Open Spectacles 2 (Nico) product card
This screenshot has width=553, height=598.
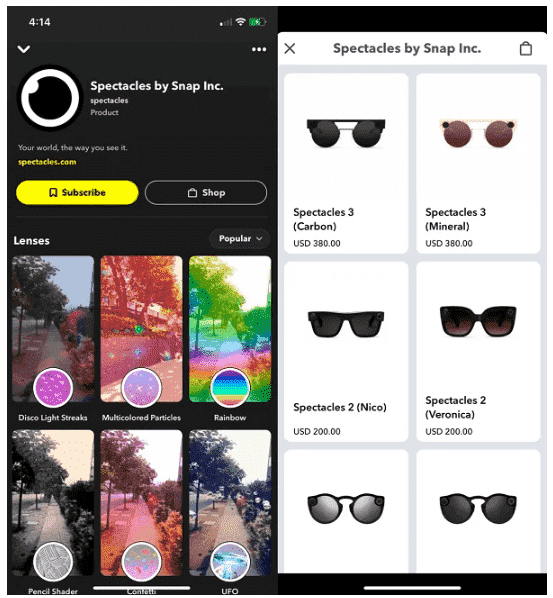(x=346, y=352)
